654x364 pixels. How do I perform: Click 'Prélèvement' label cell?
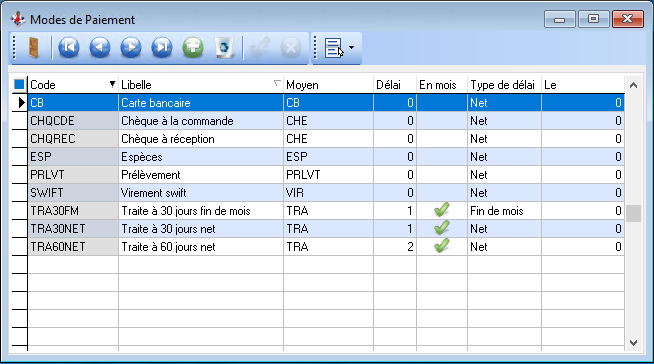[x=201, y=175]
